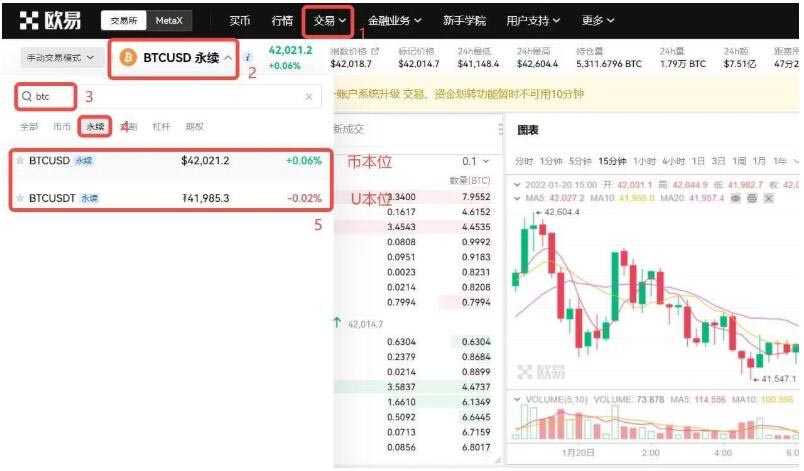Expand the 金融业务 menu
Image resolution: width=804 pixels, height=471 pixels.
pos(394,21)
